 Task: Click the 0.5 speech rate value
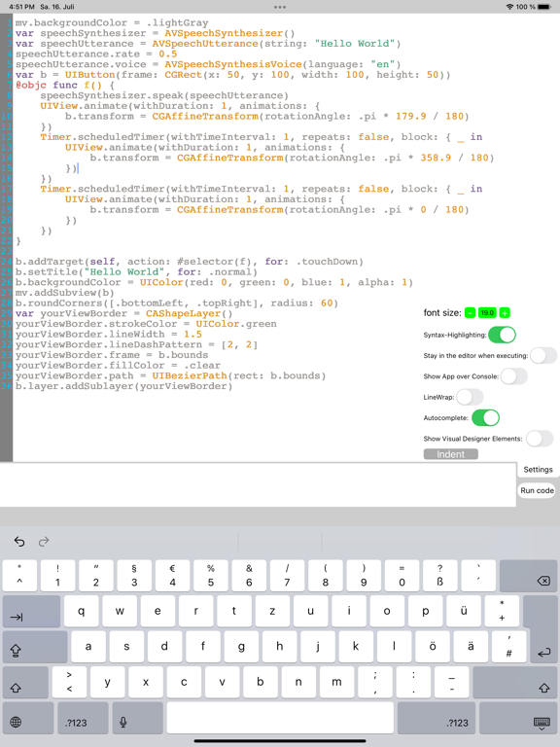(167, 53)
